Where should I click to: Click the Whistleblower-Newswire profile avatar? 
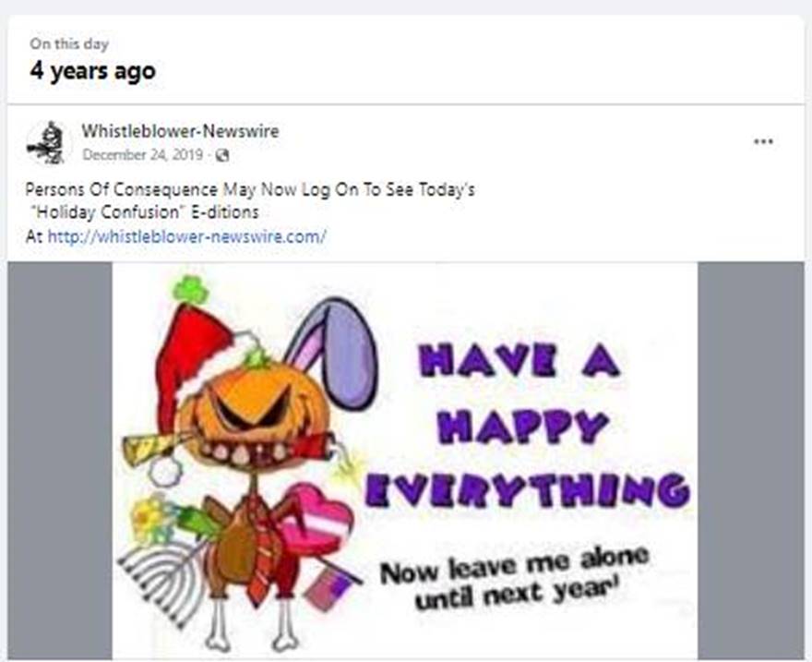click(x=47, y=143)
